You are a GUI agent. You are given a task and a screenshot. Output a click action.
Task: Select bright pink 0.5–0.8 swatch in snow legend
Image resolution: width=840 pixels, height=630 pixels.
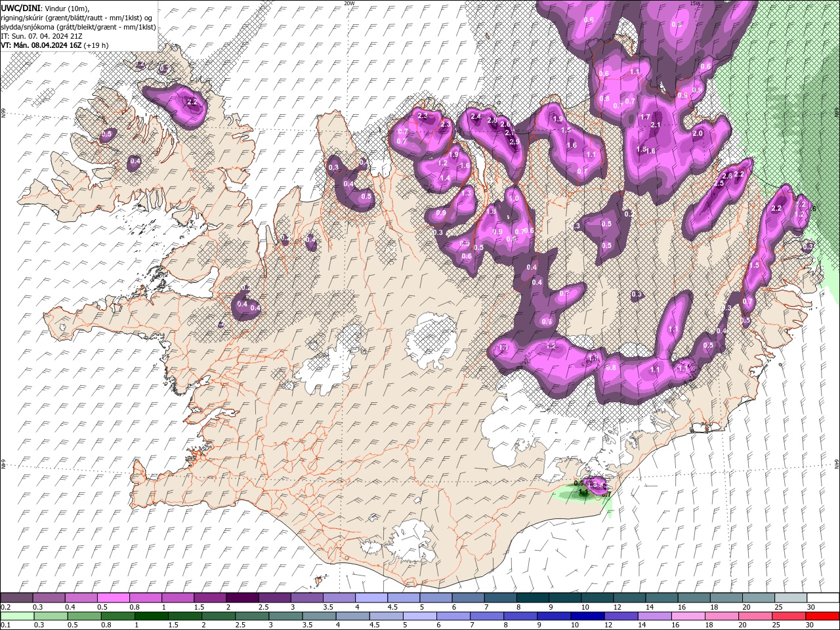(113, 598)
